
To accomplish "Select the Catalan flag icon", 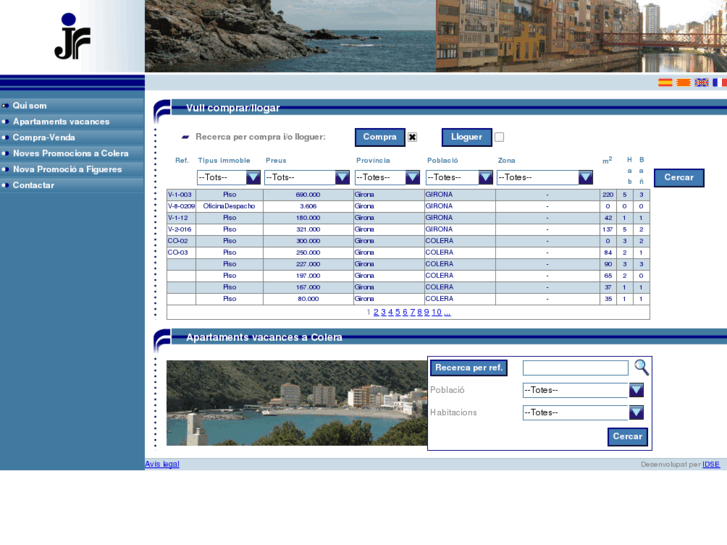I will click(683, 83).
